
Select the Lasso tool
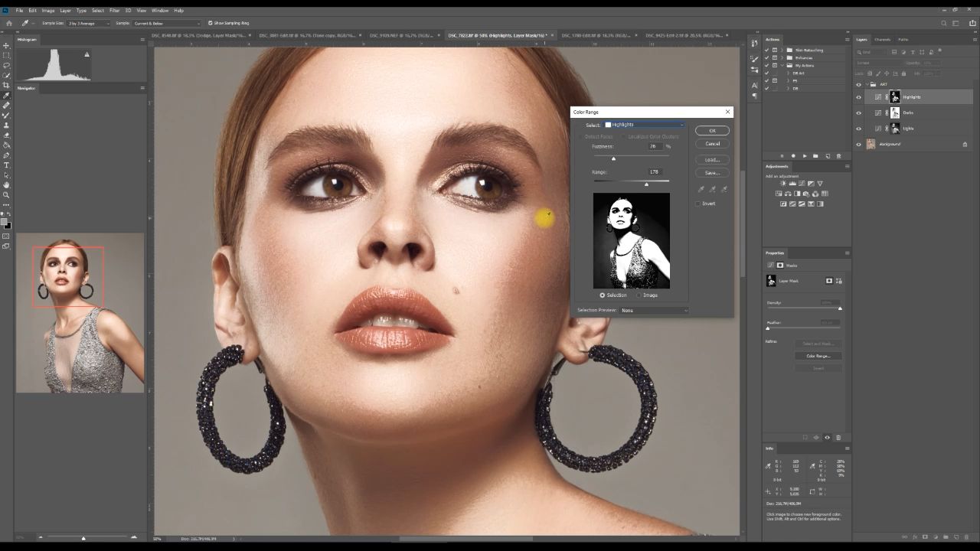6,65
